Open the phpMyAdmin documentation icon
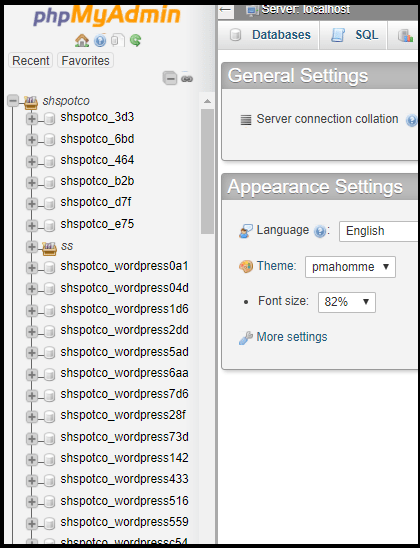This screenshot has width=420, height=548. [100, 41]
